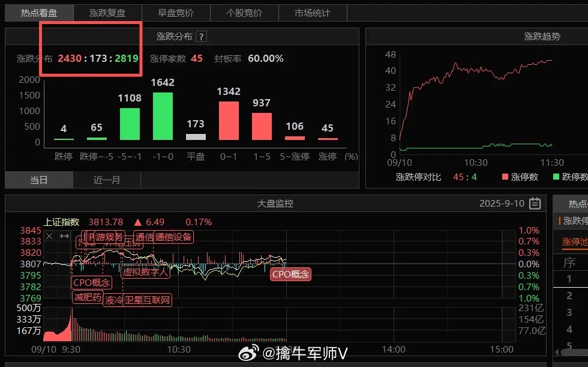The width and height of the screenshot is (588, 367).
Task: Click the 5~涨停 axis category label
Action: pos(295,157)
